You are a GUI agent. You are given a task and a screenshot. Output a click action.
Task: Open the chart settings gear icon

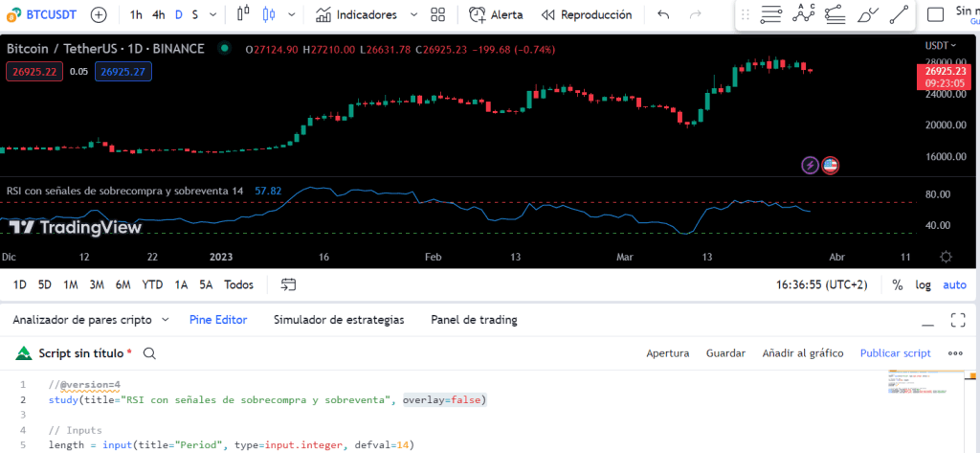947,257
